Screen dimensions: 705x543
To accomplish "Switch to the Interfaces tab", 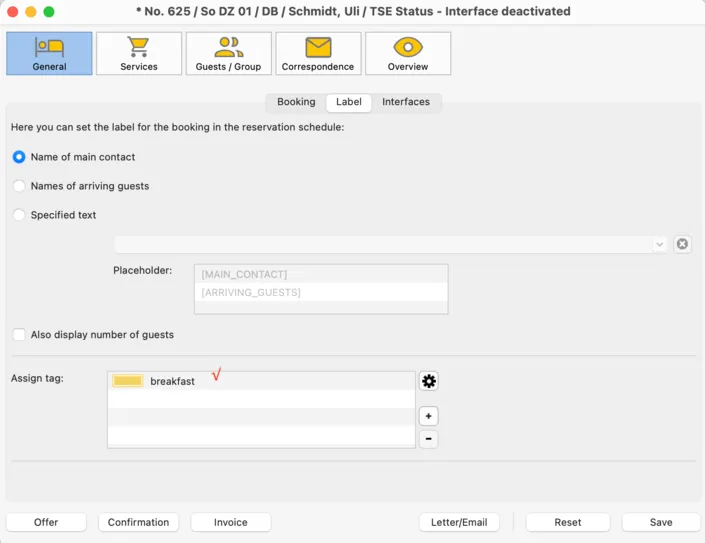I will pyautogui.click(x=406, y=102).
